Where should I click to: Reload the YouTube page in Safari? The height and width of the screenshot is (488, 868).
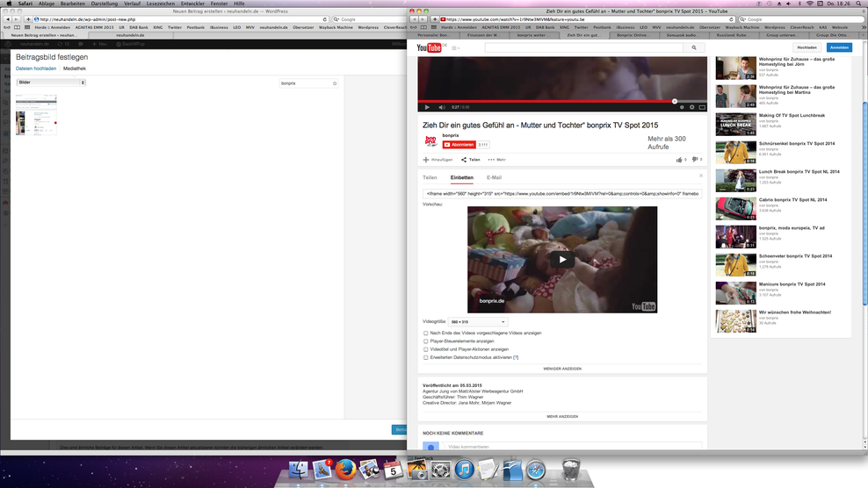pos(731,19)
